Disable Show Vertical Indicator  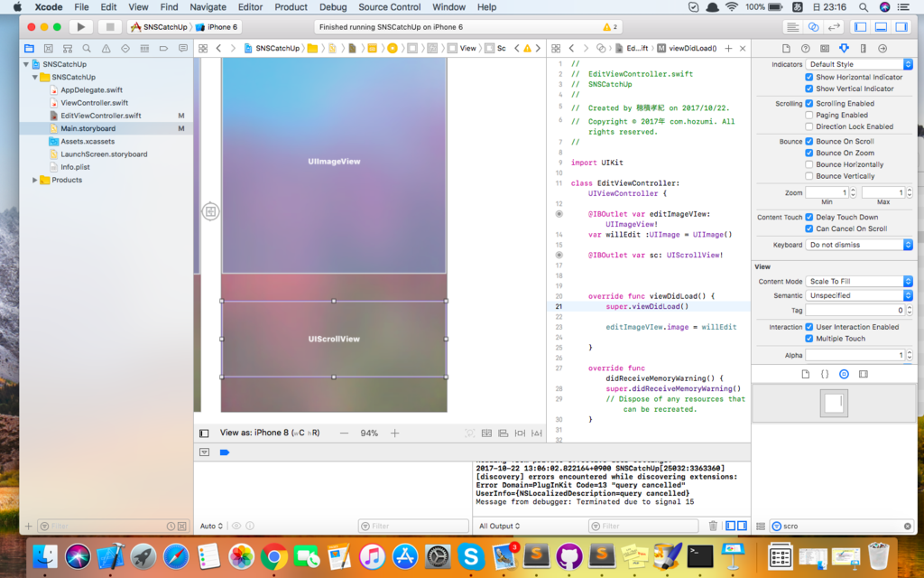809,89
